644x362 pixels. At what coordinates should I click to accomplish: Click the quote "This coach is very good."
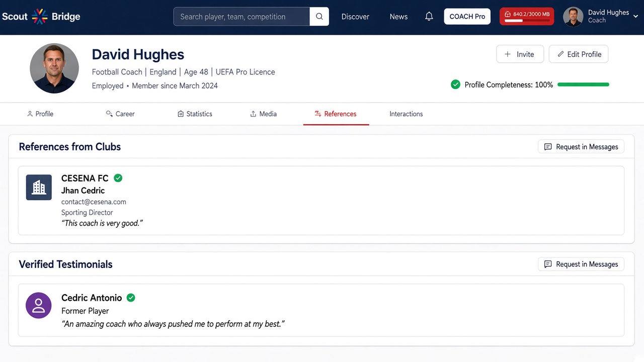(x=102, y=223)
